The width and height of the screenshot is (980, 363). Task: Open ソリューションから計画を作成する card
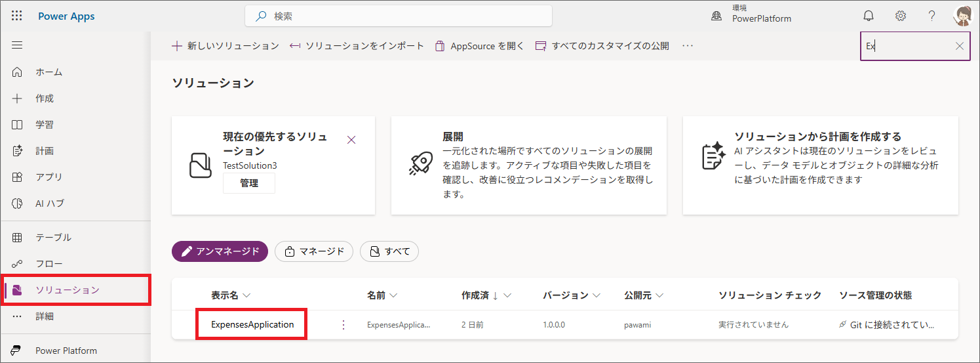pyautogui.click(x=821, y=165)
